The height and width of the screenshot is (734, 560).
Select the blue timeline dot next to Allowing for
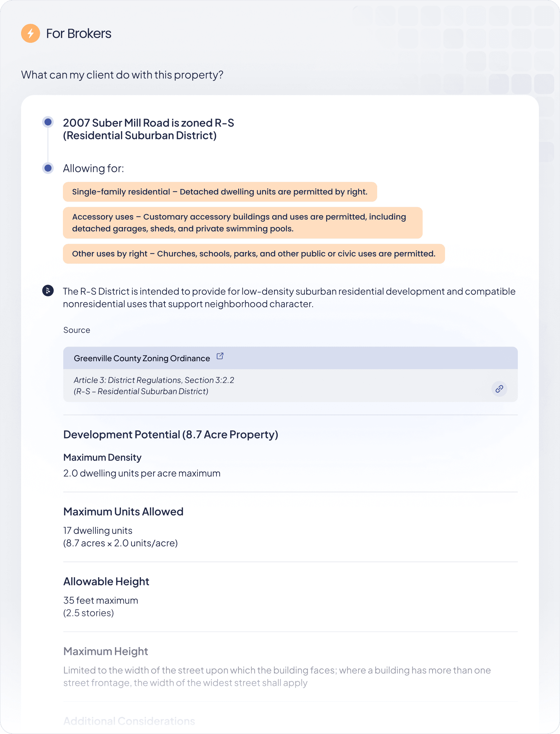click(x=48, y=168)
